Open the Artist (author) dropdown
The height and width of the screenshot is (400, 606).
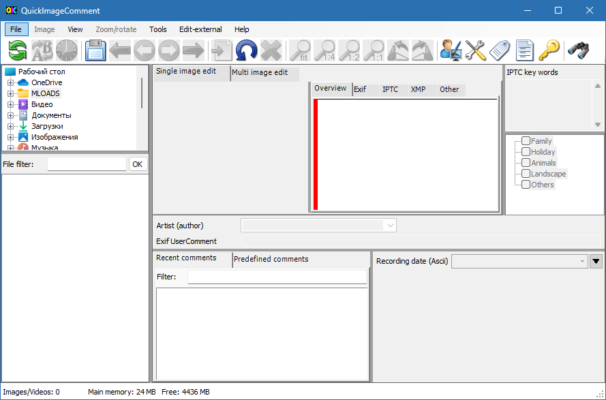point(390,225)
